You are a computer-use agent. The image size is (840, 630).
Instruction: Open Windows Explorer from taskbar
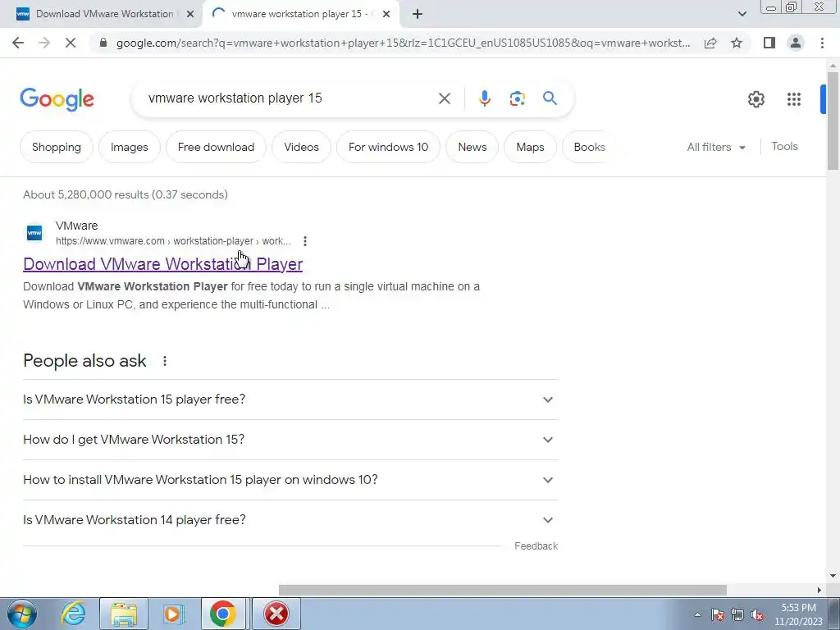tap(124, 614)
